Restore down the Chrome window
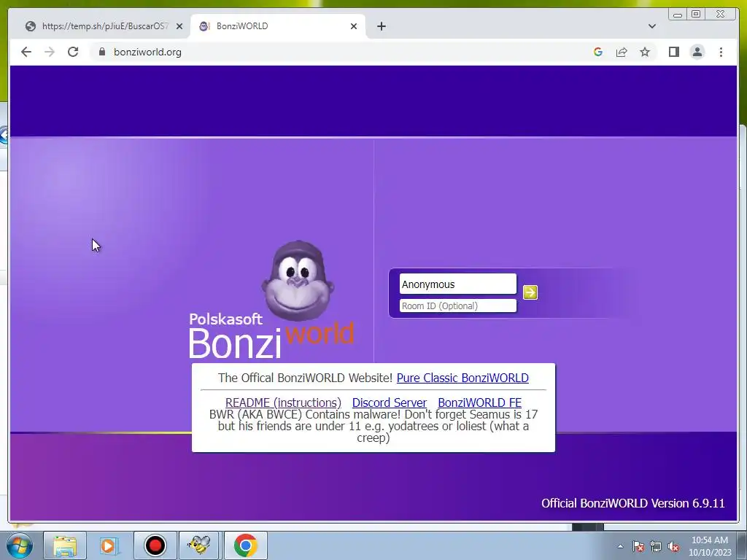 [x=696, y=15]
